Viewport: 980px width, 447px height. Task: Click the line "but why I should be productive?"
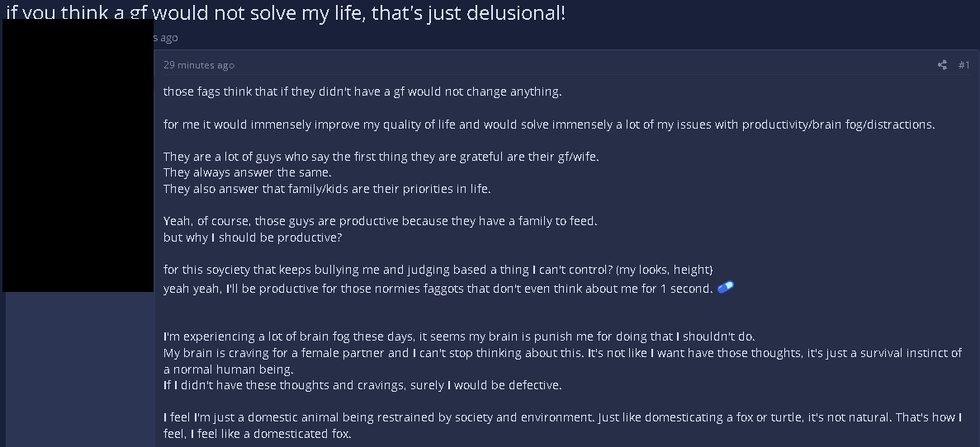click(253, 238)
